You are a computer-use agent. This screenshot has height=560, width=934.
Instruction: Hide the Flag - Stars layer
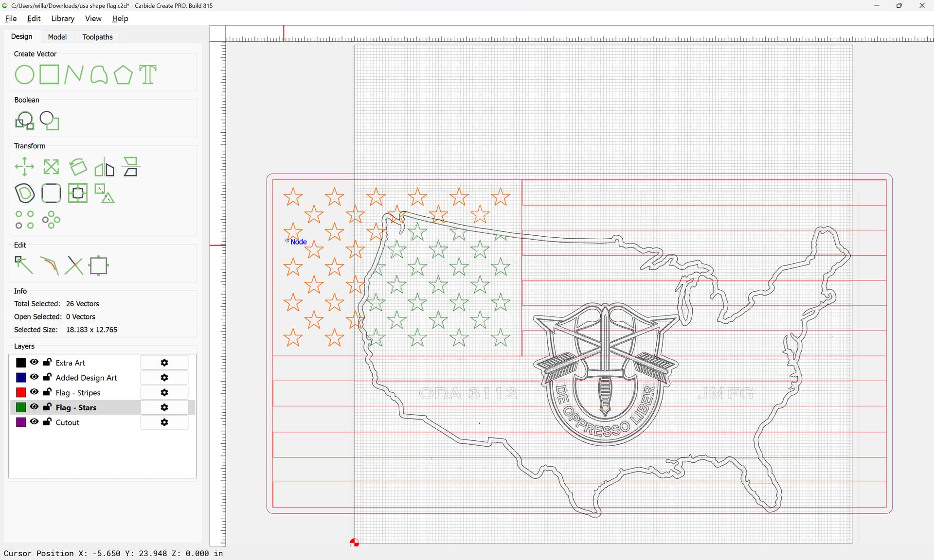pos(34,407)
